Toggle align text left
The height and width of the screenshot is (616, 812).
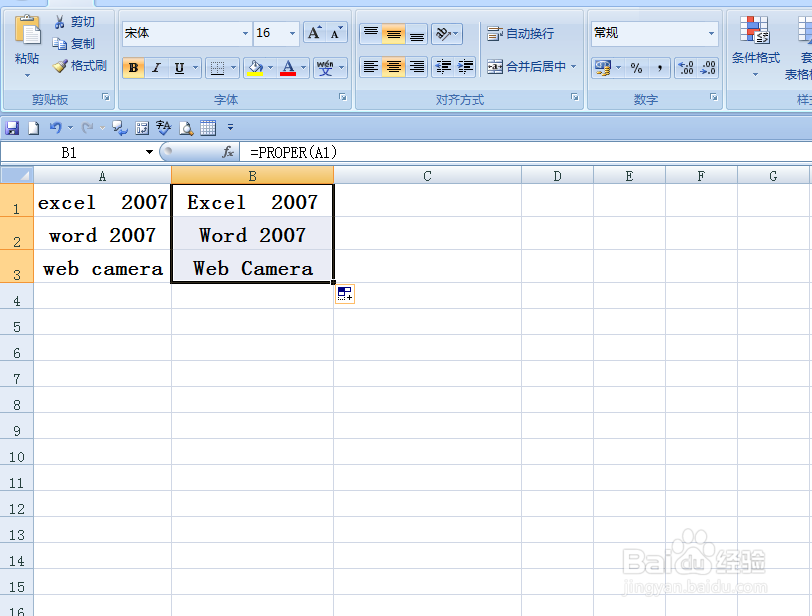coord(371,67)
